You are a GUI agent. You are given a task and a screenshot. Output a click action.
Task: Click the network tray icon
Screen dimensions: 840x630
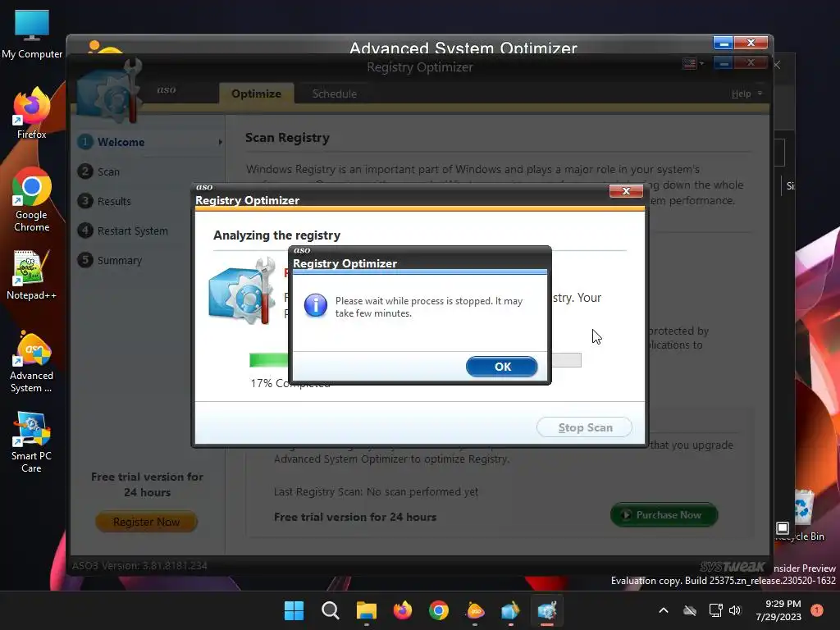click(715, 610)
